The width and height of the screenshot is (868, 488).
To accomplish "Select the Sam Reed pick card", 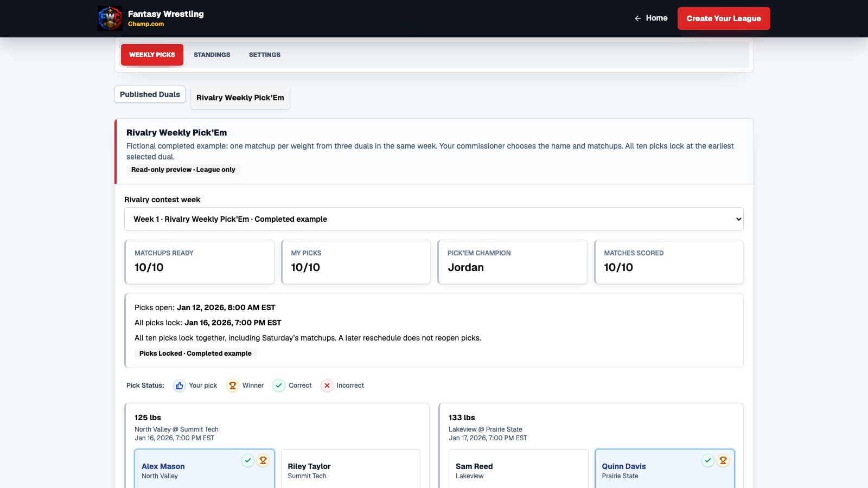I will (x=519, y=469).
